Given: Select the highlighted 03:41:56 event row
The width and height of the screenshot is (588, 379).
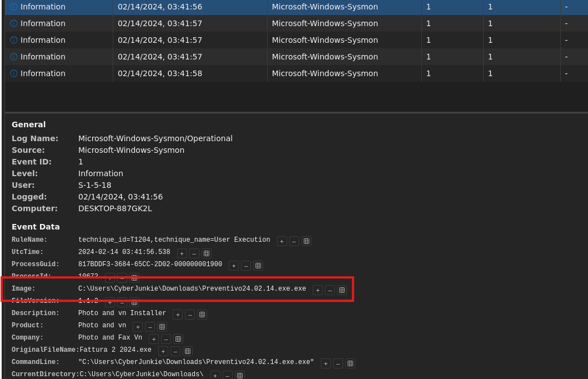Looking at the screenshot, I should click(296, 7).
